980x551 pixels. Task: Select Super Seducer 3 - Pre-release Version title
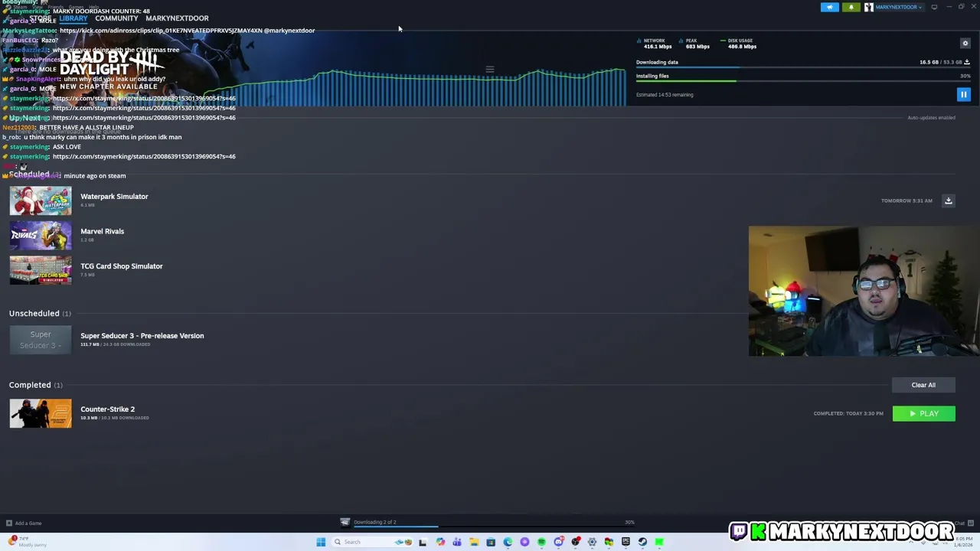142,336
